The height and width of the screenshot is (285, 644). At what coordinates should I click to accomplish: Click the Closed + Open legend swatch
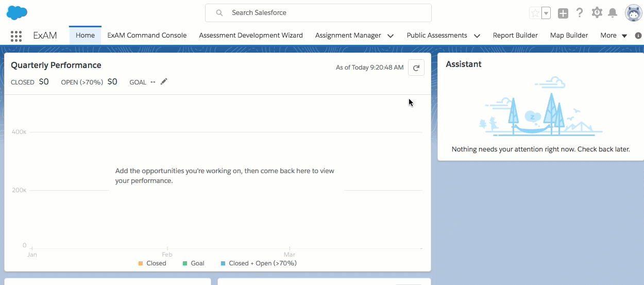pyautogui.click(x=223, y=263)
